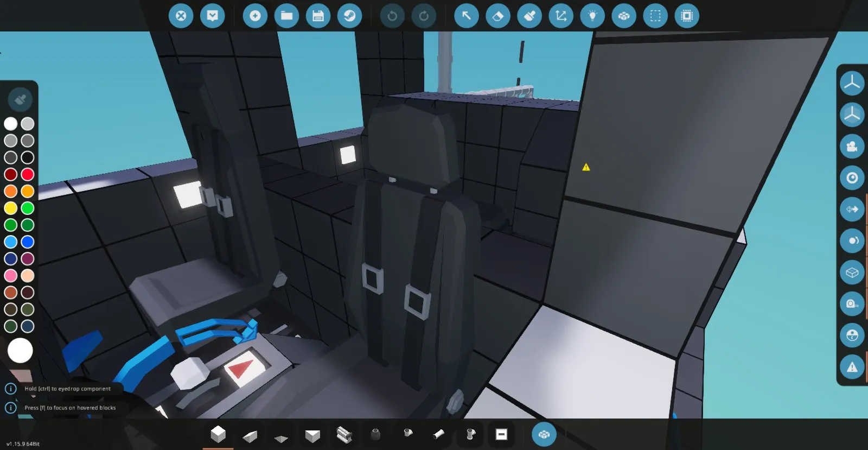
Task: Open the load vehicle folder icon
Action: [x=286, y=16]
